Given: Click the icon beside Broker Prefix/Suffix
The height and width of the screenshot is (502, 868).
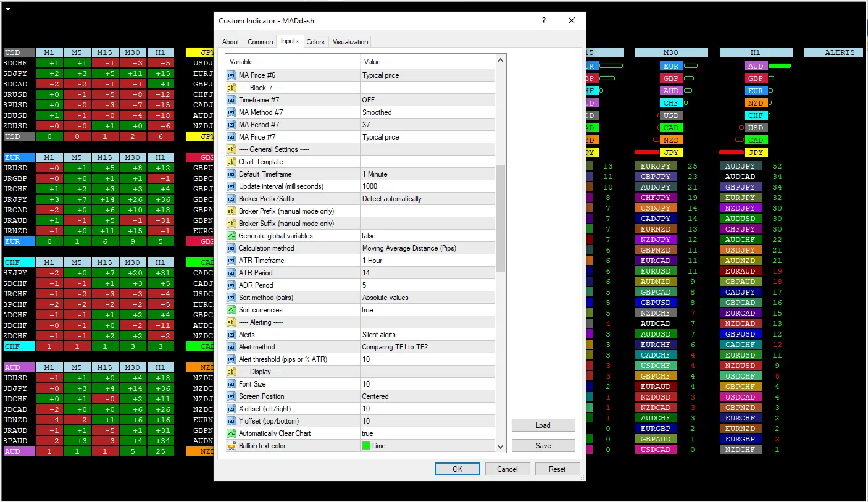Looking at the screenshot, I should tap(232, 199).
